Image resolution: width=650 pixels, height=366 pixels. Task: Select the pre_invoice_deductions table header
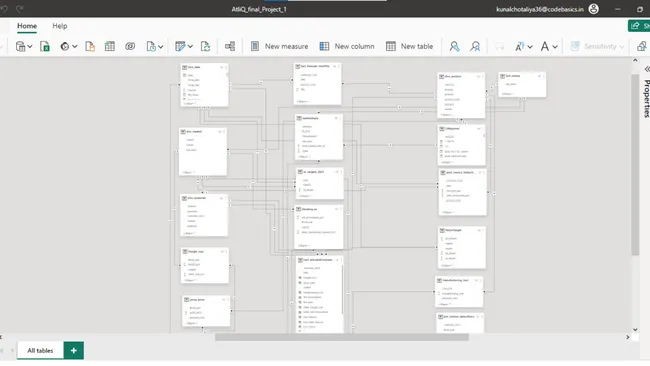coord(460,317)
